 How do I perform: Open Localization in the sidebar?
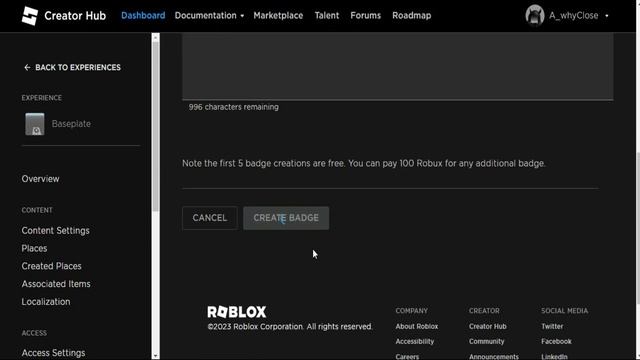[46, 302]
